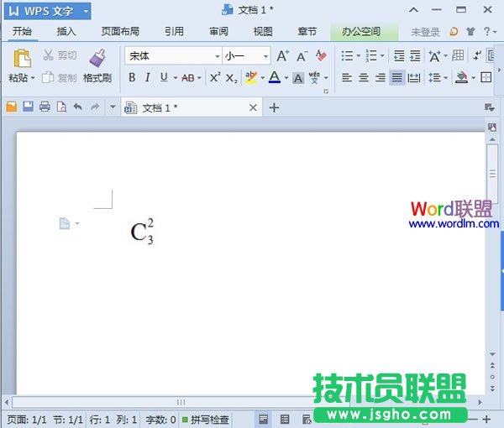The height and width of the screenshot is (428, 504).
Task: Click the Format Painter (格式刷) brush icon
Action: [97, 58]
